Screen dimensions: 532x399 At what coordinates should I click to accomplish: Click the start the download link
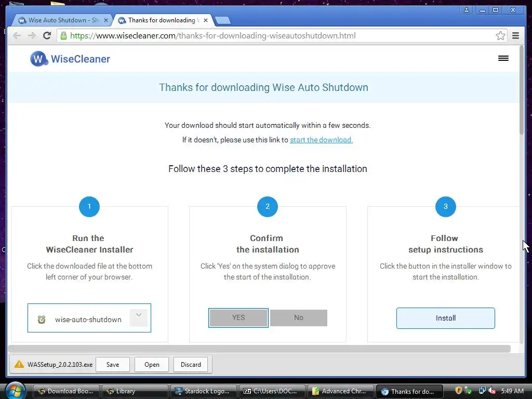point(321,140)
